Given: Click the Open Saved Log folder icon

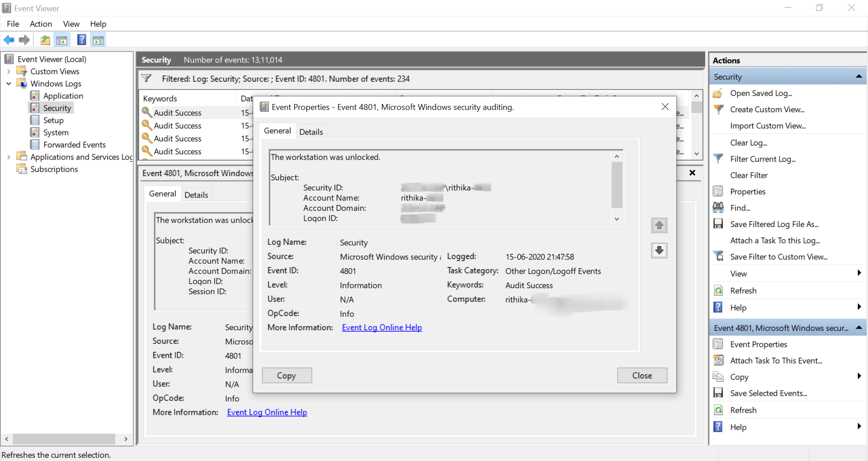Looking at the screenshot, I should [x=718, y=93].
